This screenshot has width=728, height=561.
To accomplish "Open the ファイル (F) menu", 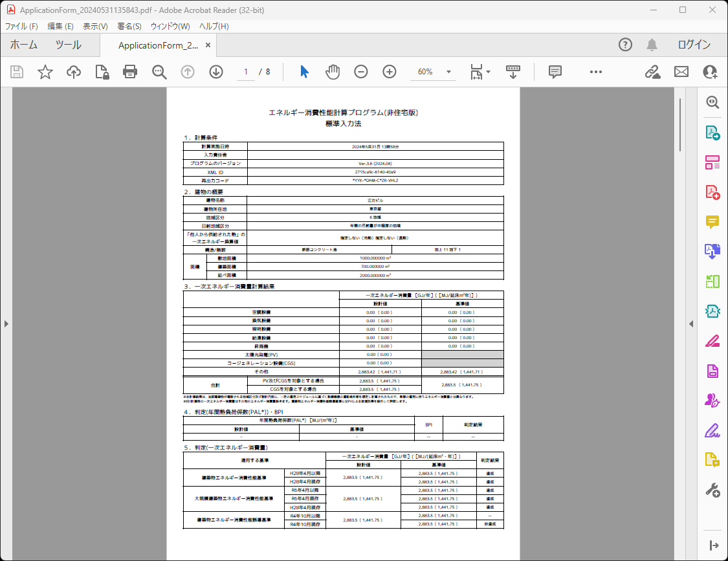I will [x=21, y=27].
